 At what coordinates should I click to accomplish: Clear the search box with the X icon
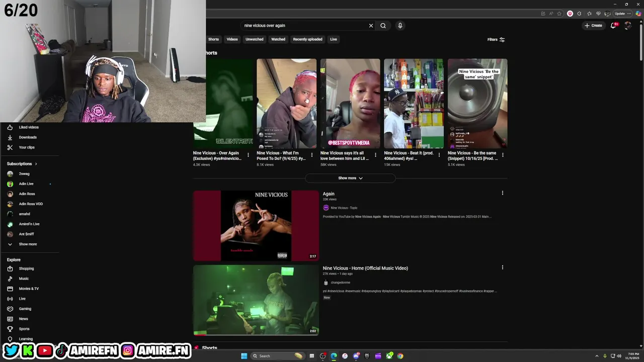coord(371,26)
